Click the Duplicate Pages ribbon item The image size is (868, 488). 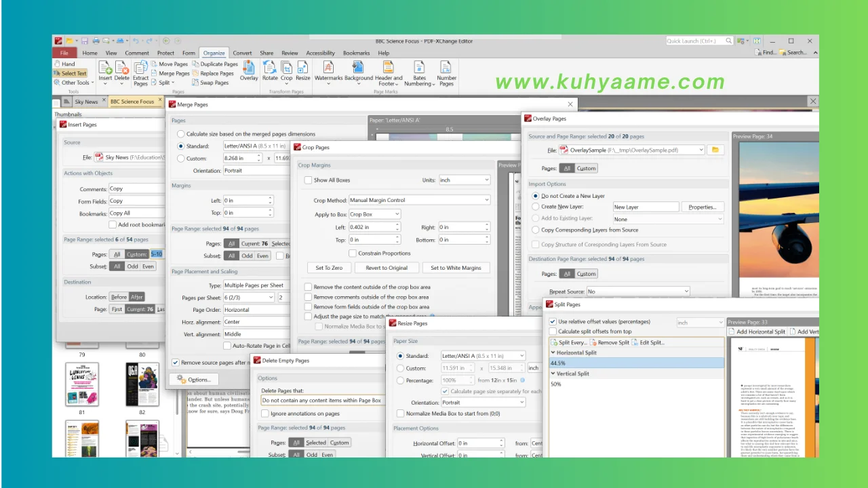click(215, 64)
